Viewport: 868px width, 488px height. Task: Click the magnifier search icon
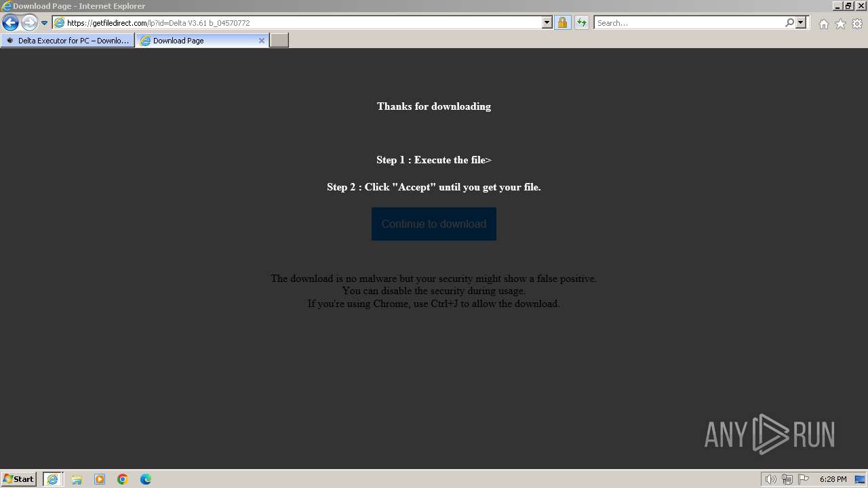(789, 23)
